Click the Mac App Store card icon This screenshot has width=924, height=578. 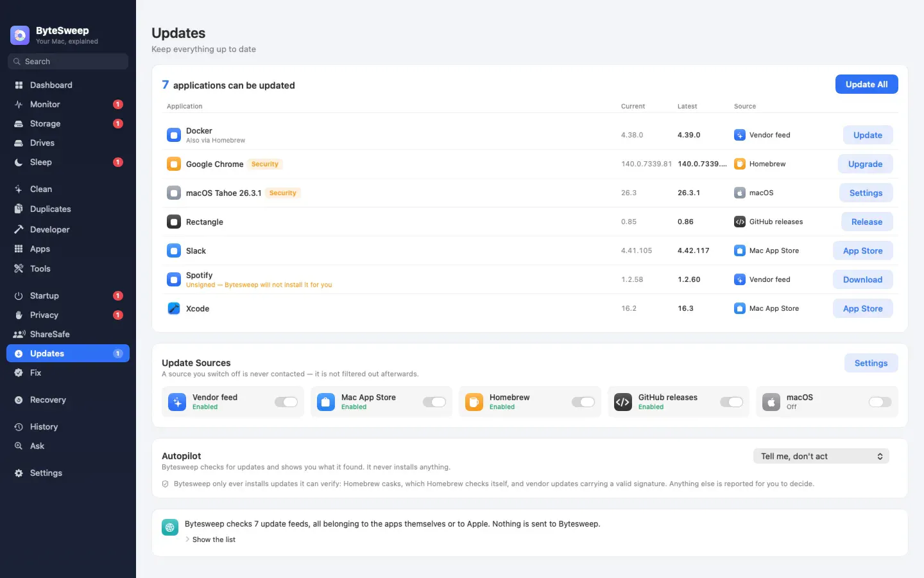tap(326, 402)
